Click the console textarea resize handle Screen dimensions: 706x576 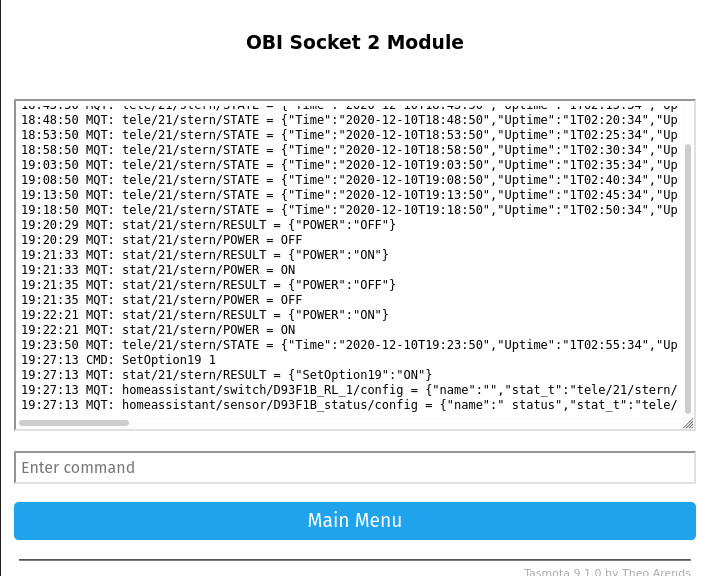[x=688, y=423]
